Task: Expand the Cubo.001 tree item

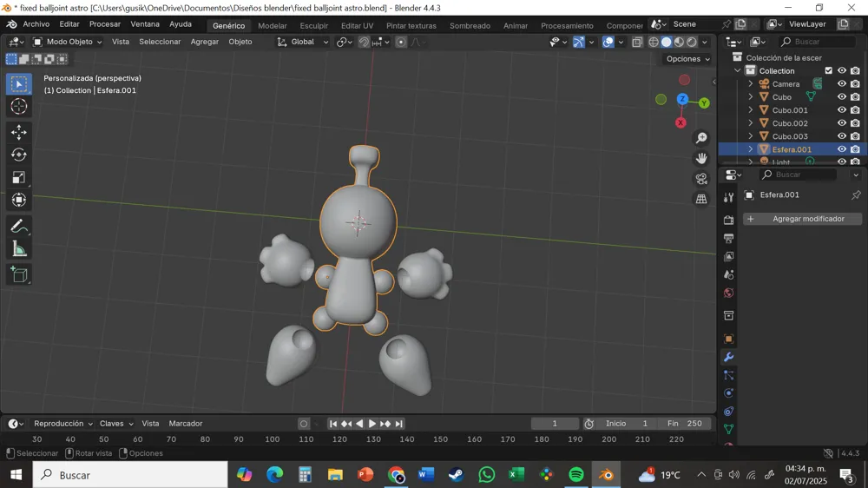Action: coord(751,109)
